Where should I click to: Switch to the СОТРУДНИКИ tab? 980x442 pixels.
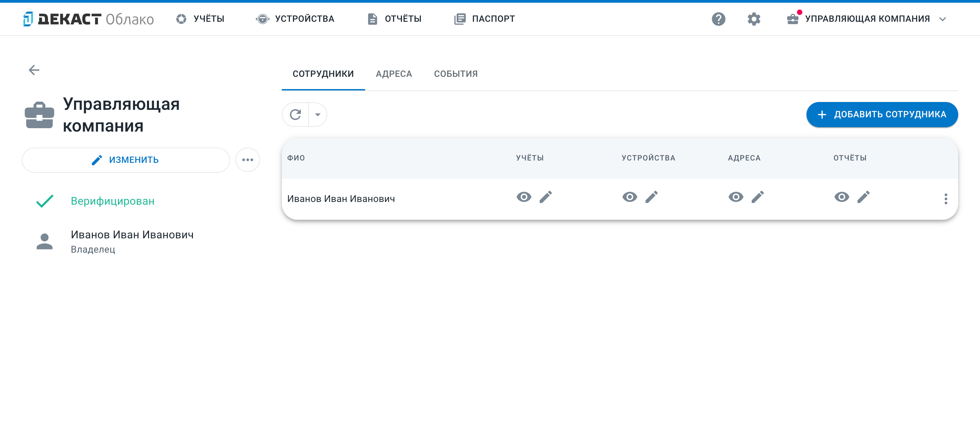(323, 74)
